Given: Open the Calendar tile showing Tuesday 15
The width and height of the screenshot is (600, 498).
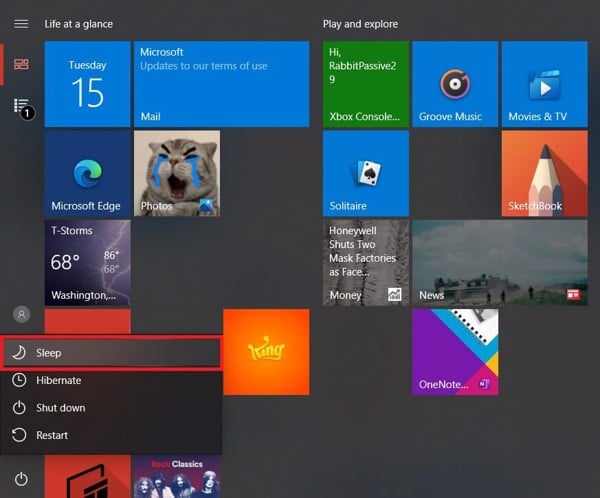Looking at the screenshot, I should point(87,84).
